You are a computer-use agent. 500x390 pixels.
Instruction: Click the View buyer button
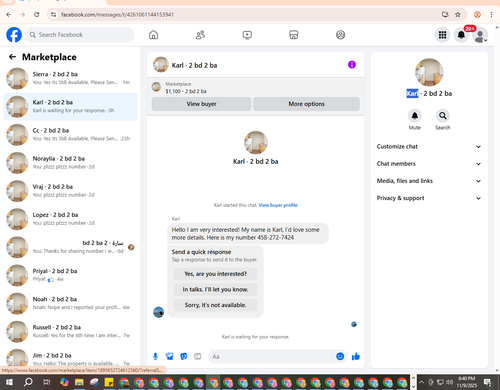click(201, 104)
